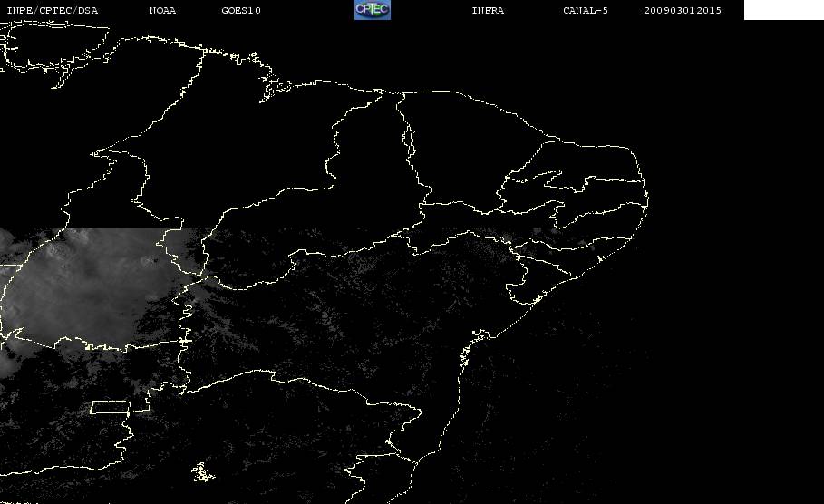The height and width of the screenshot is (504, 824).
Task: Click the 200903012015 timestamp text
Action: point(683,11)
